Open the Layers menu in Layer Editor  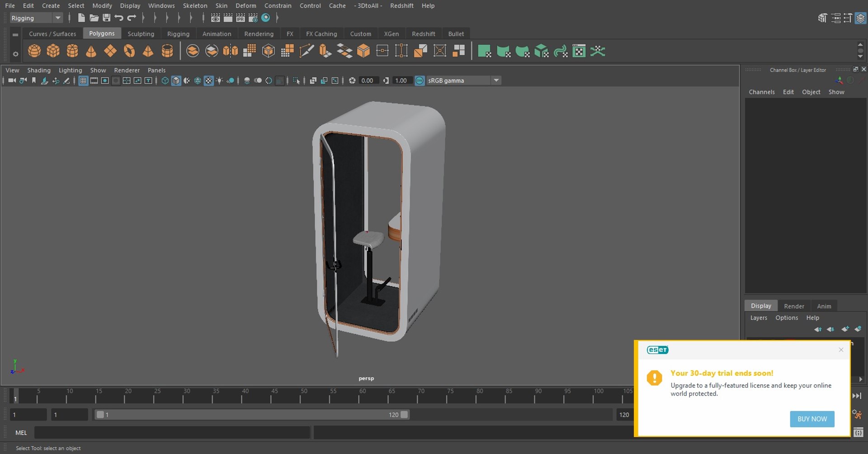tap(759, 318)
